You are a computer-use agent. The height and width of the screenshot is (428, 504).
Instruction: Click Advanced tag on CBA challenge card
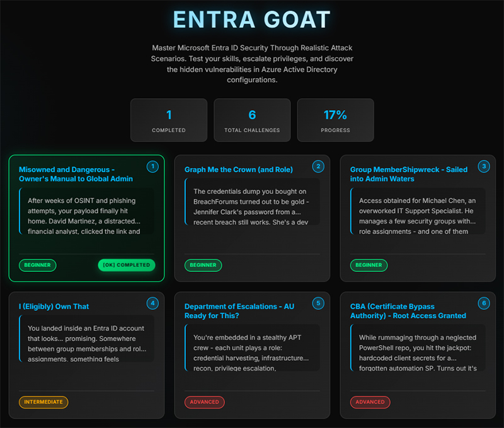[x=370, y=402]
